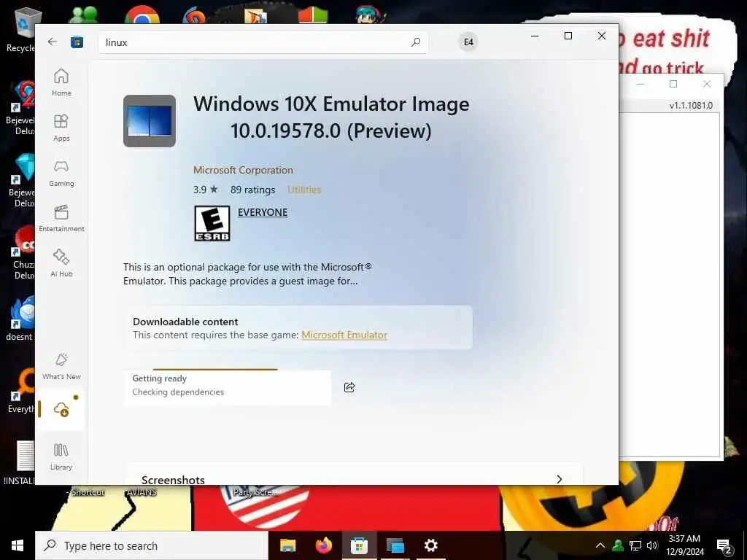This screenshot has height=560, width=747.
Task: Open the clock showing 3:37 AM
Action: pyautogui.click(x=684, y=545)
